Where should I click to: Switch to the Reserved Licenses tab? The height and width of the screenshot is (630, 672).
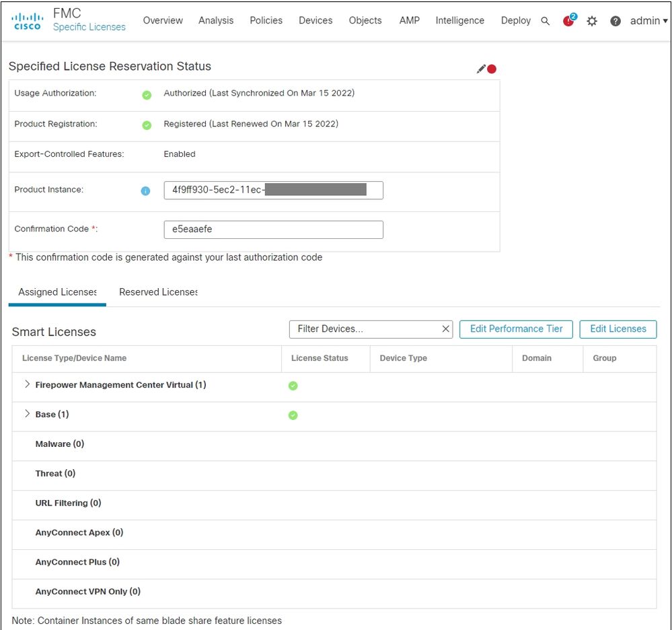[158, 292]
